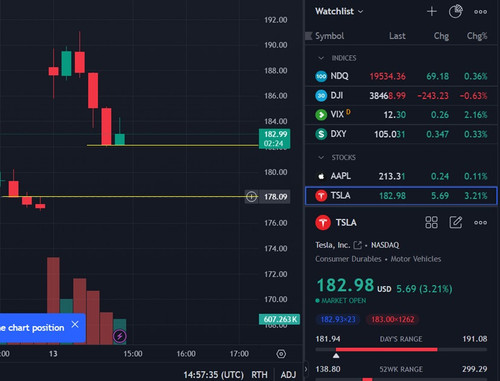Viewport: 500px width, 381px height.
Task: Click the ask price 183.00×1262 pill
Action: point(393,319)
